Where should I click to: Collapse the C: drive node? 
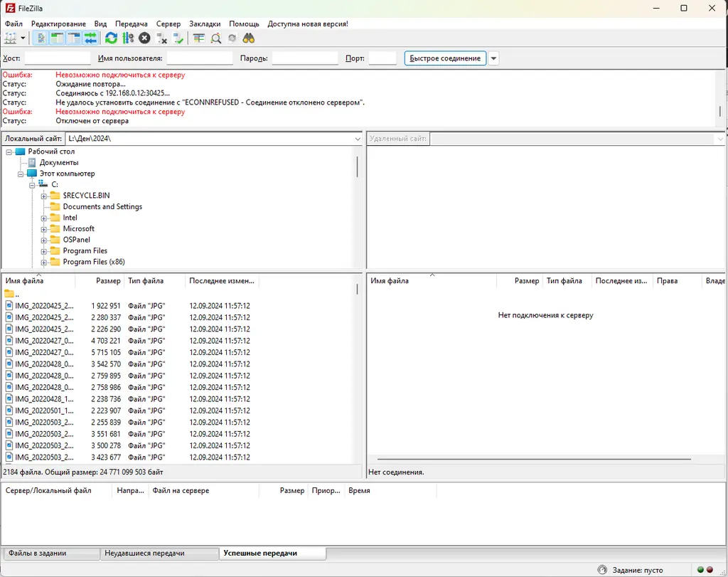32,186
